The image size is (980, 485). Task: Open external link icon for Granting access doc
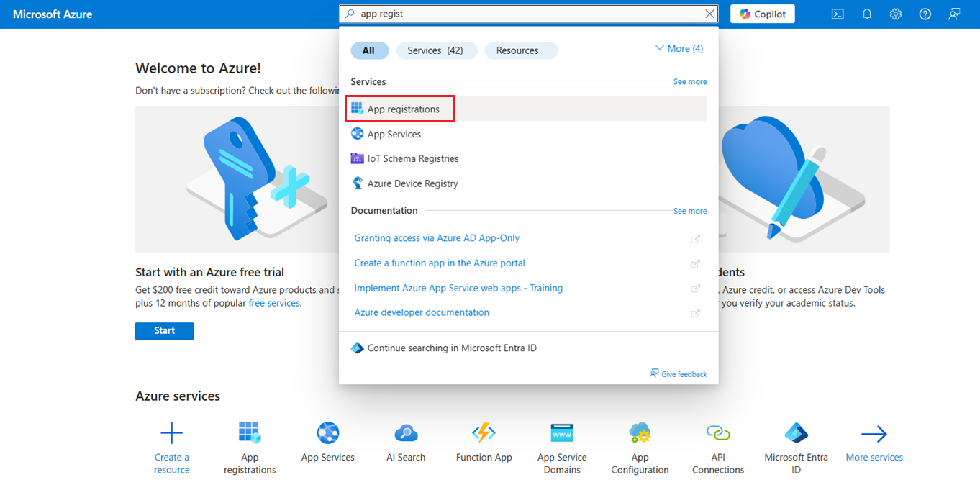[695, 239]
